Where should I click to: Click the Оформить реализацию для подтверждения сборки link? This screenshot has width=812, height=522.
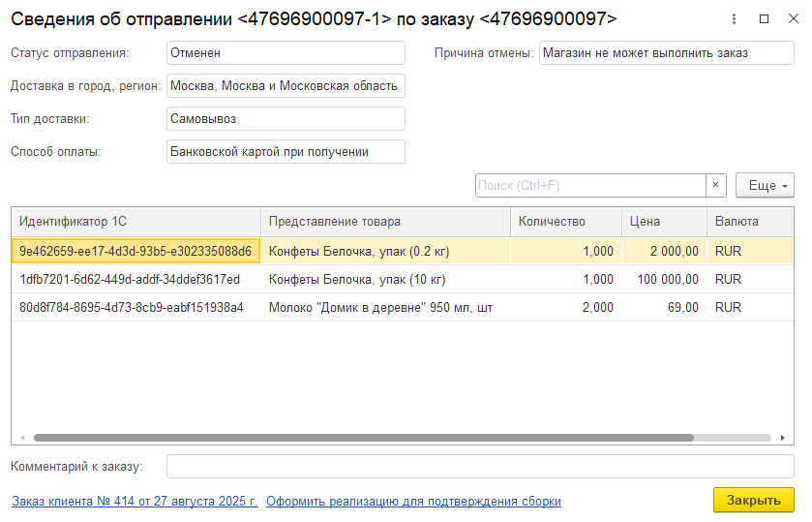(413, 501)
